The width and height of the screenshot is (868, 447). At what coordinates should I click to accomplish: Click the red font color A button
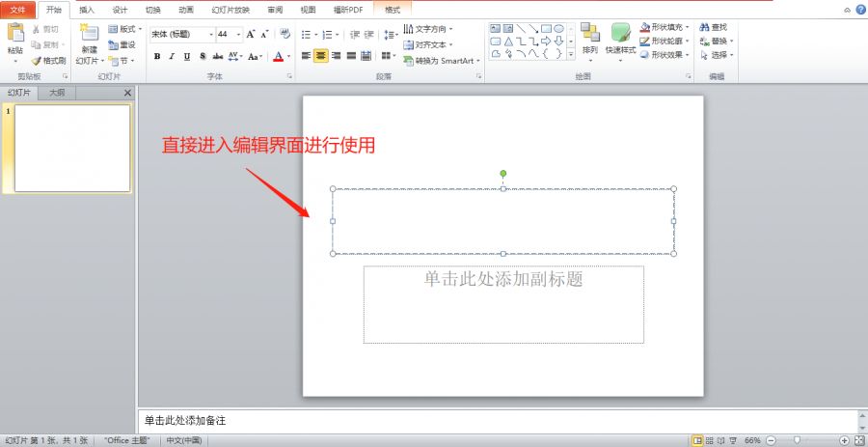(278, 56)
